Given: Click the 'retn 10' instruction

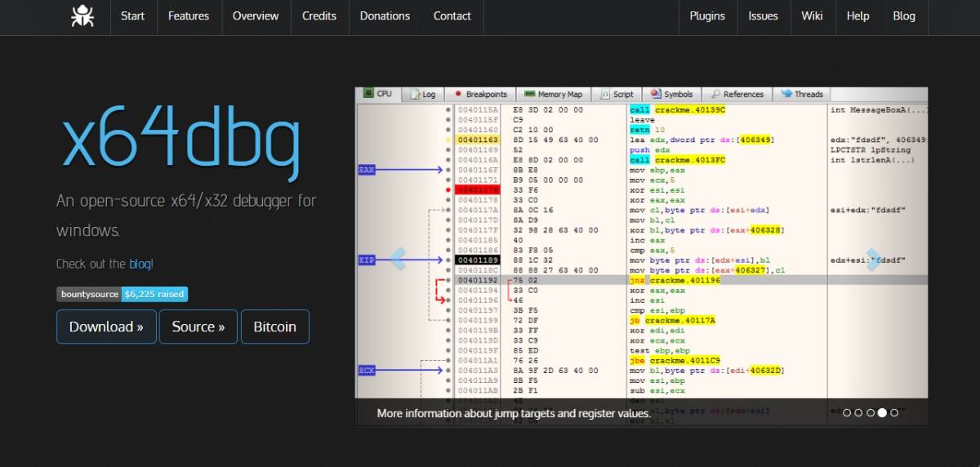Looking at the screenshot, I should pyautogui.click(x=645, y=130).
